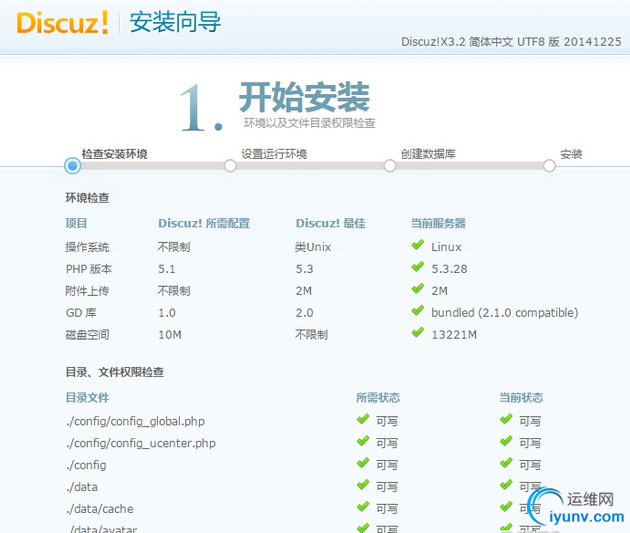Click 当前状态 check for config_global.php
Image resolution: width=630 pixels, height=533 pixels.
(506, 419)
